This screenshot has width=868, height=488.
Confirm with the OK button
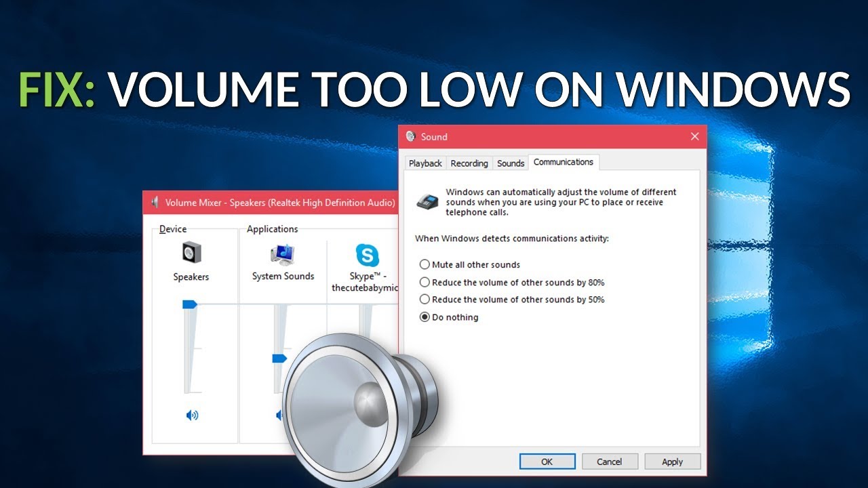(x=547, y=462)
